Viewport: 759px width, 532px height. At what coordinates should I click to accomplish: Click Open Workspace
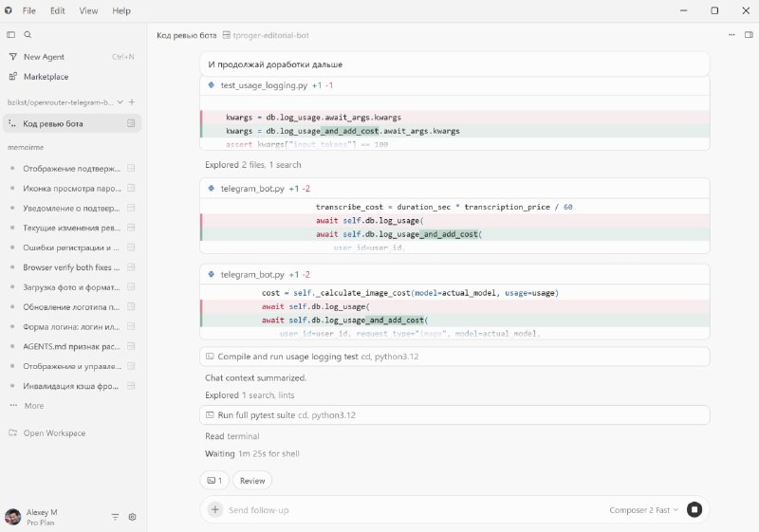pos(47,432)
